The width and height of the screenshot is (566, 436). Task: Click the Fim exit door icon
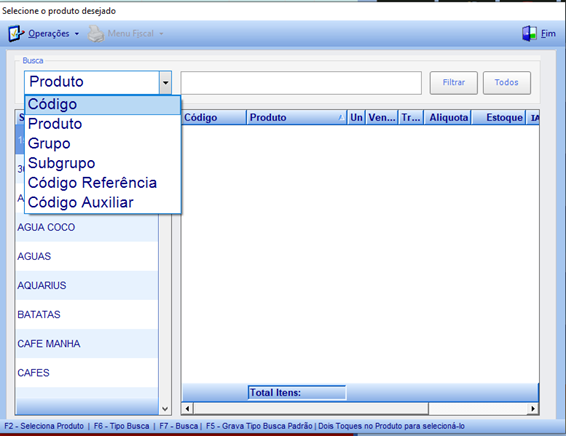click(x=530, y=34)
